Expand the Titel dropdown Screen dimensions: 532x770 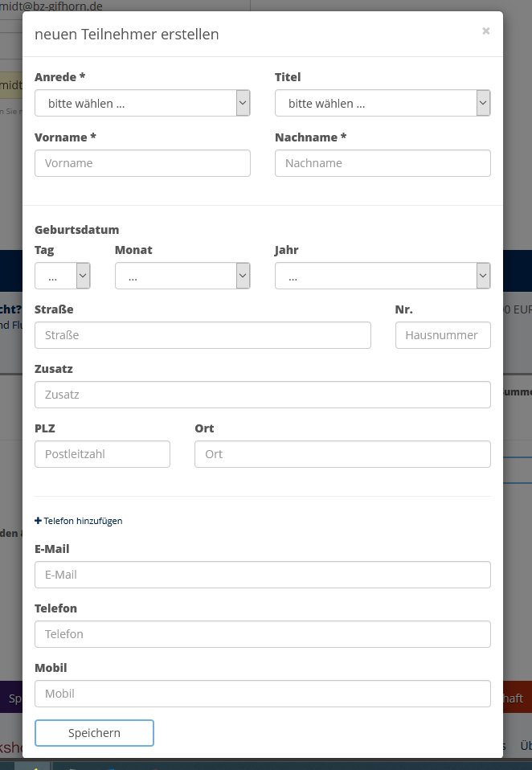click(x=382, y=104)
